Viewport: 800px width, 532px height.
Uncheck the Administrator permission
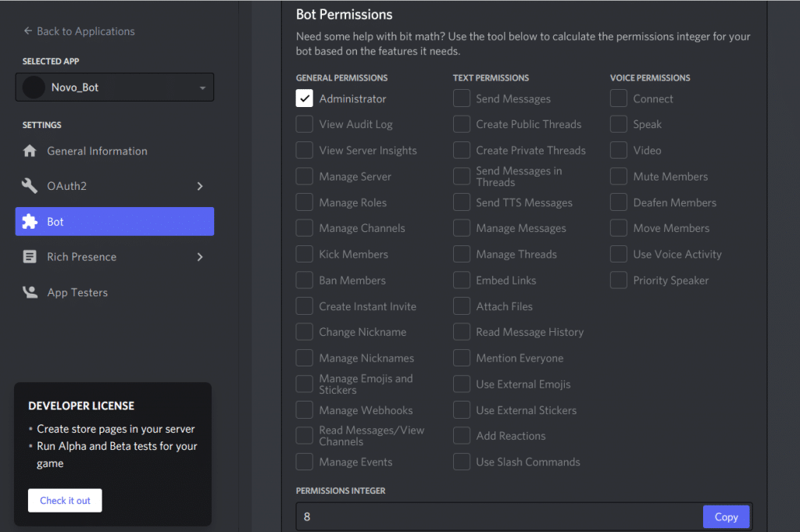point(305,98)
